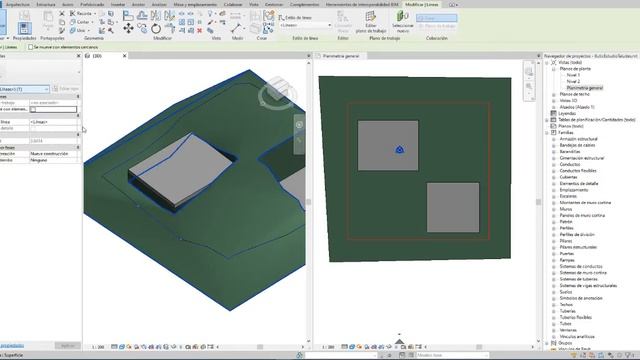Click the Ayuda de propiedades link at the bottom of Properties

click(11, 346)
